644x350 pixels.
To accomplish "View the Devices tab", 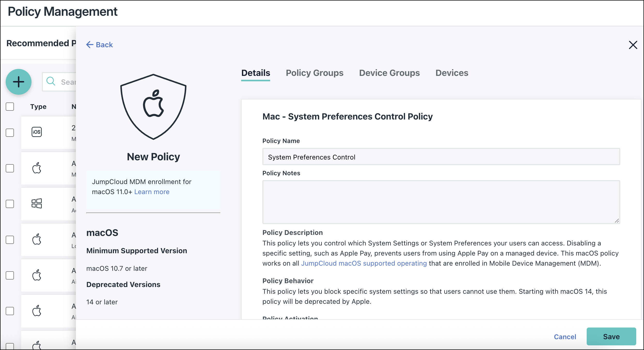I will [452, 73].
